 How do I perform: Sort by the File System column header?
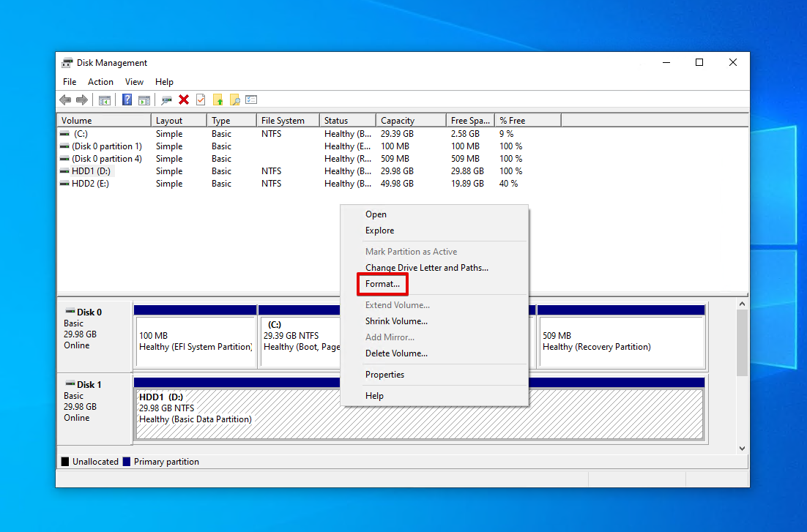pos(288,121)
